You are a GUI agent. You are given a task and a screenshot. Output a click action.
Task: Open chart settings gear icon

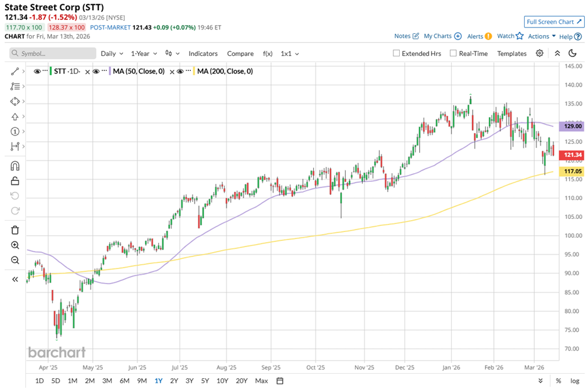point(540,53)
